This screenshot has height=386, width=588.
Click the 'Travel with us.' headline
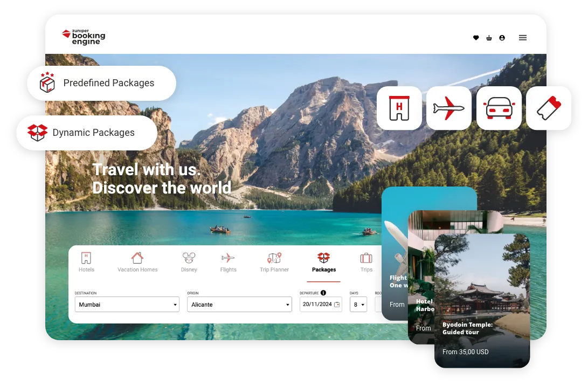[x=147, y=170]
